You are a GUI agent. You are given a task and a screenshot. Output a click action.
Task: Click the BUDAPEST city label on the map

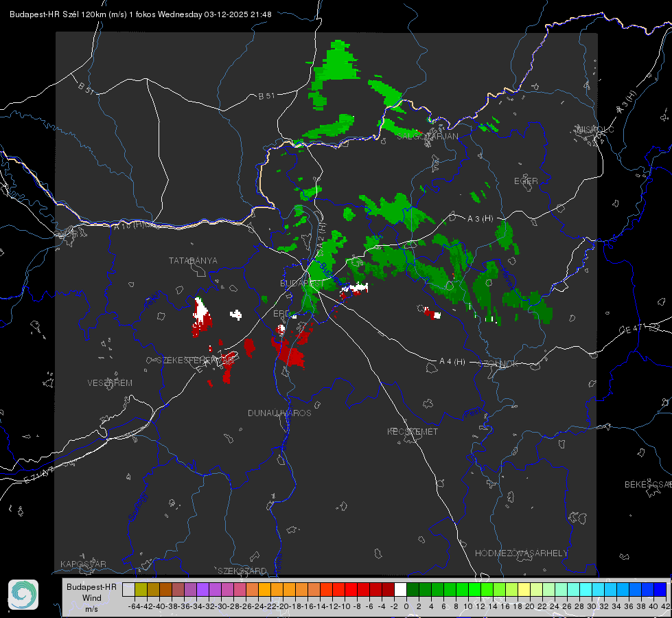[302, 284]
